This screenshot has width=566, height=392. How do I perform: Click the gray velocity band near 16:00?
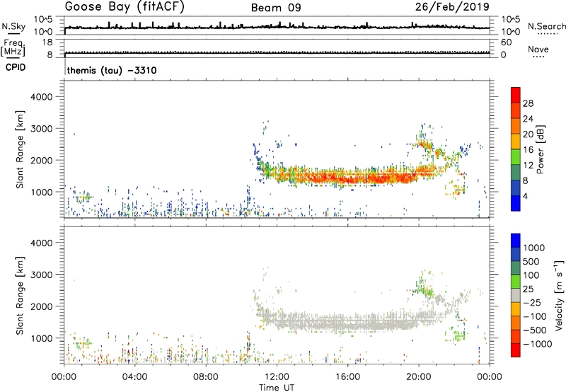pyautogui.click(x=348, y=323)
